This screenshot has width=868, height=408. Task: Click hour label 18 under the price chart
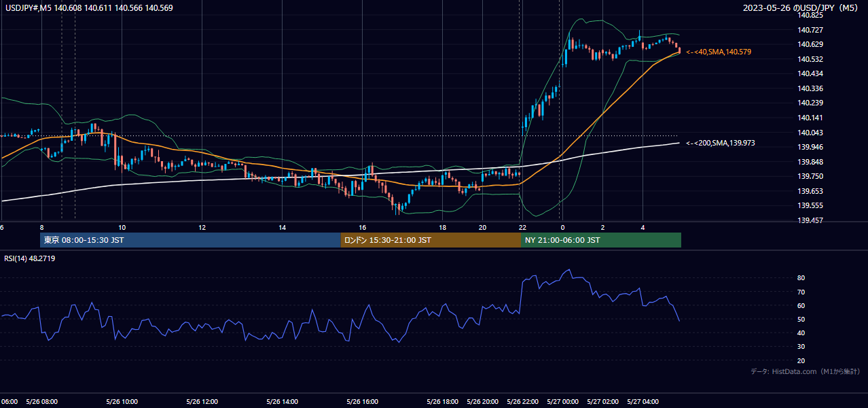point(442,227)
